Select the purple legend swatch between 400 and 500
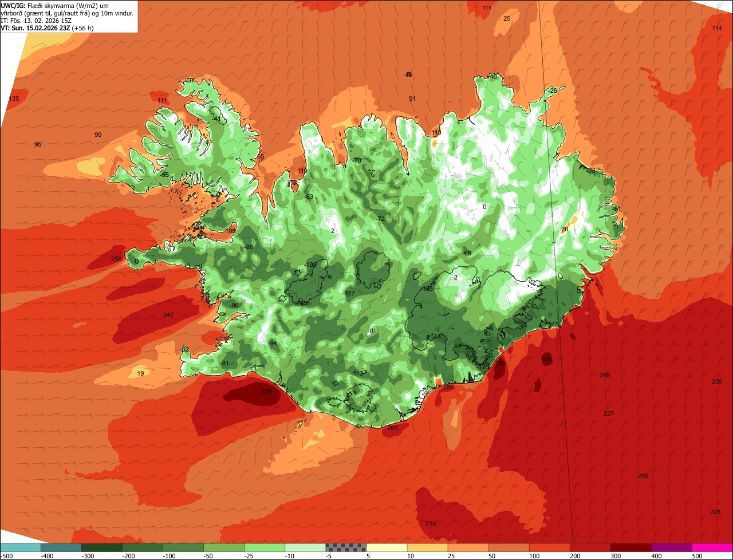733x560 pixels. pos(672,547)
